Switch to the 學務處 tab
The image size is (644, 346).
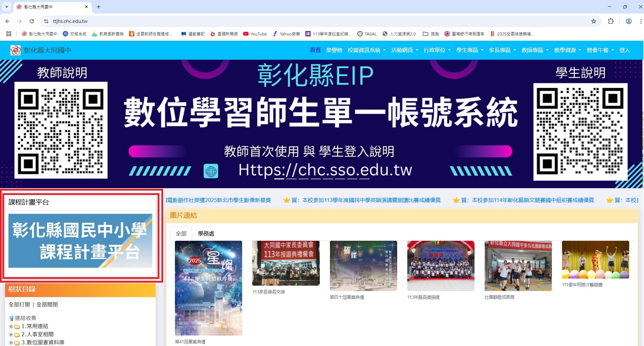[x=206, y=234]
